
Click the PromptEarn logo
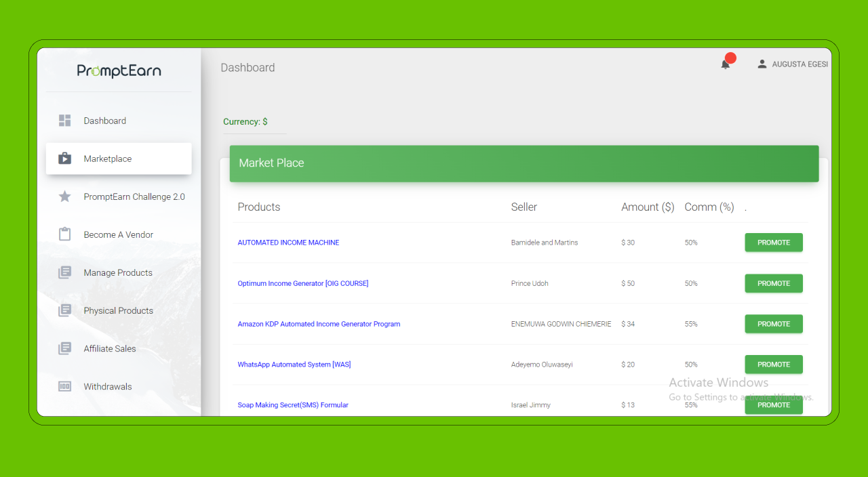click(x=119, y=71)
